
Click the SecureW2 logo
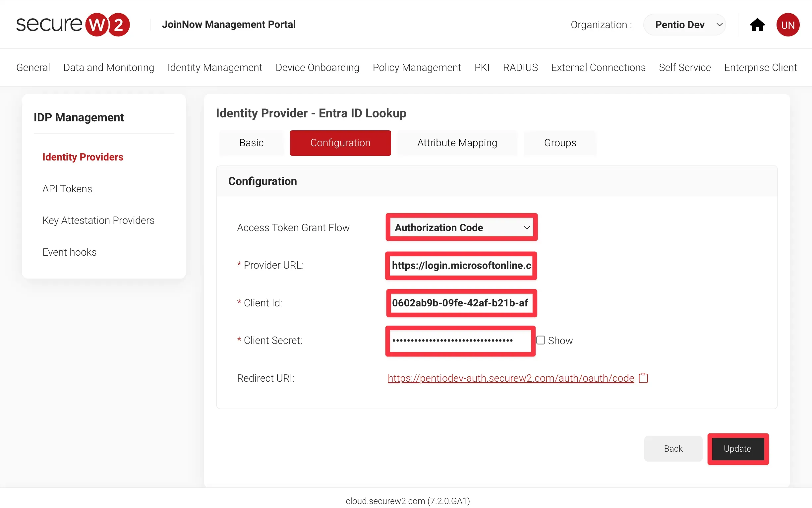[73, 24]
